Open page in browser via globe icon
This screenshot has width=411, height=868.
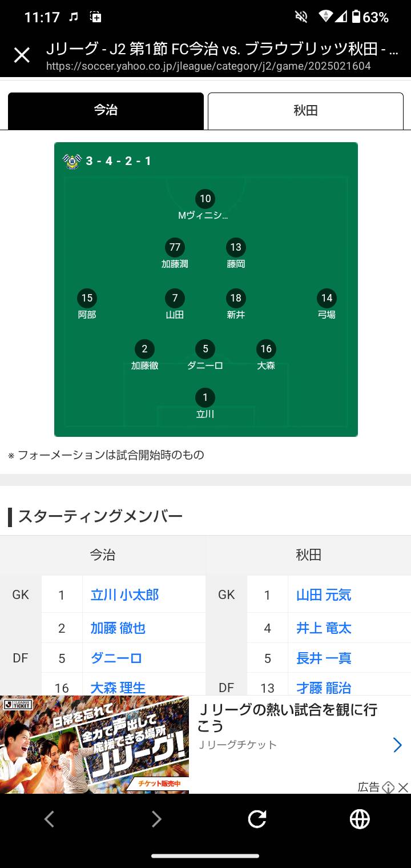point(360,819)
